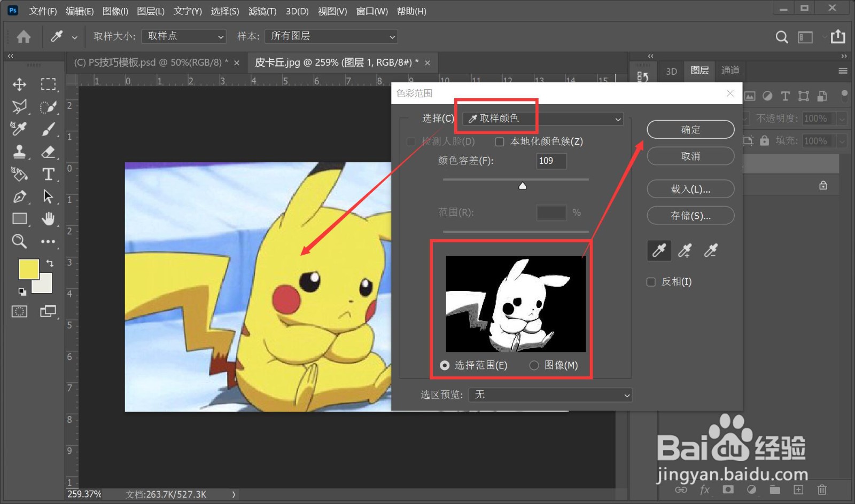This screenshot has height=504, width=855.
Task: Select the Polygonal Lasso tool
Action: click(20, 107)
